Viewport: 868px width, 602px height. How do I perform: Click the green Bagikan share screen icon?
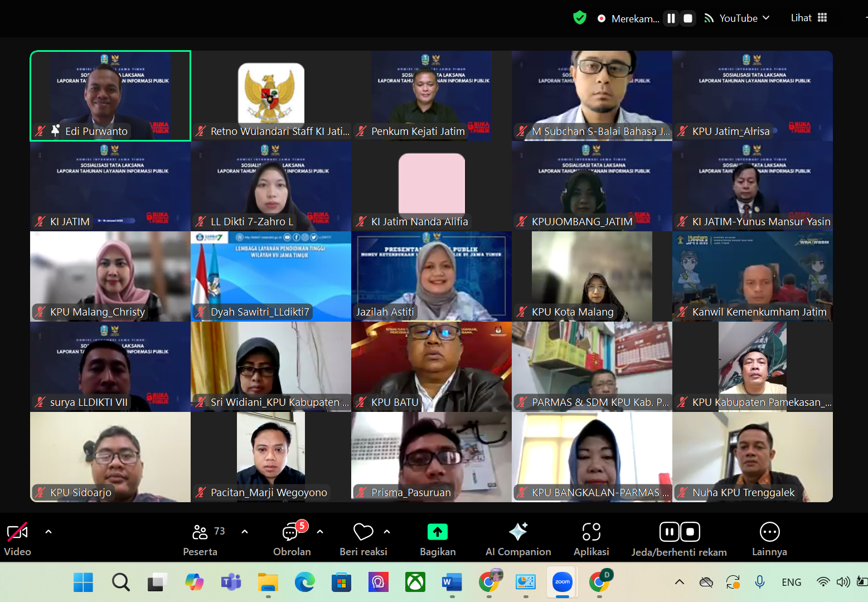point(438,532)
